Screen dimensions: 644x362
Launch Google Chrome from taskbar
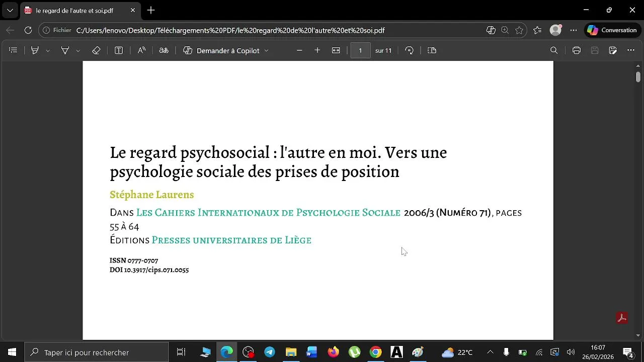coord(375,352)
